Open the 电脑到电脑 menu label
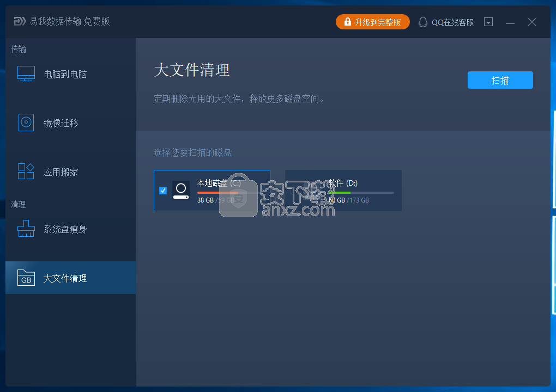 [x=65, y=74]
